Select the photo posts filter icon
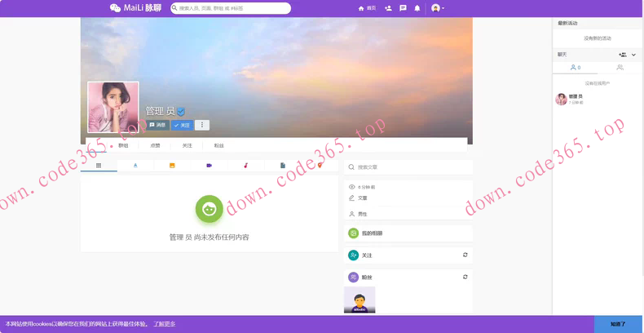This screenshot has width=644, height=333. coord(172,165)
